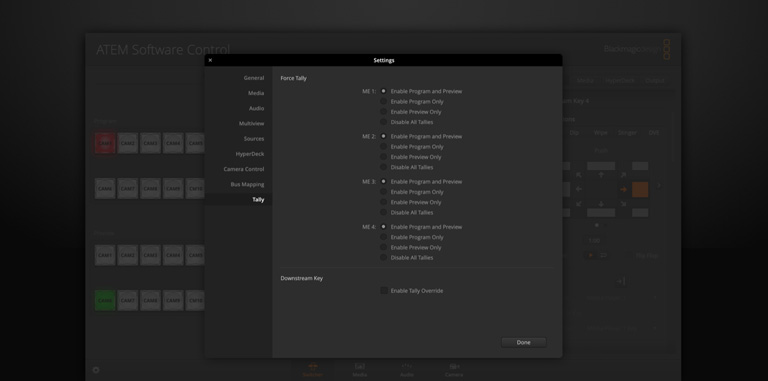768x381 pixels.
Task: Open the Camera Control settings page
Action: pyautogui.click(x=244, y=169)
